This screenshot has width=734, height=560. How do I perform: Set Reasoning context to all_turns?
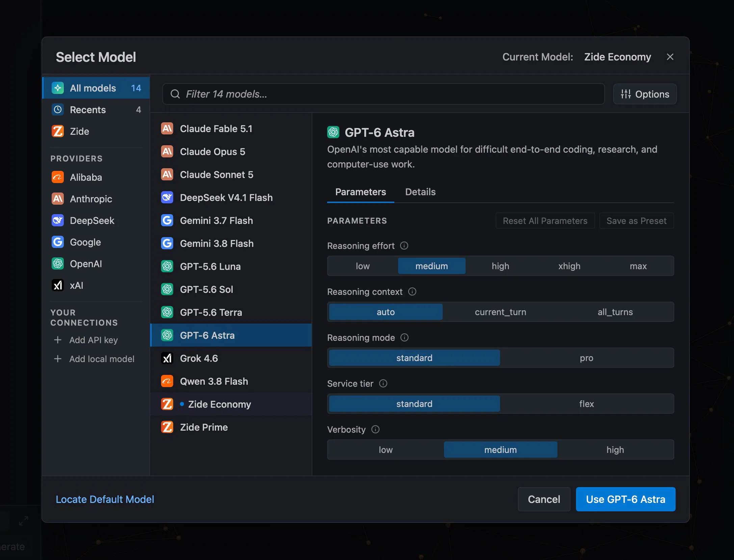click(x=615, y=312)
